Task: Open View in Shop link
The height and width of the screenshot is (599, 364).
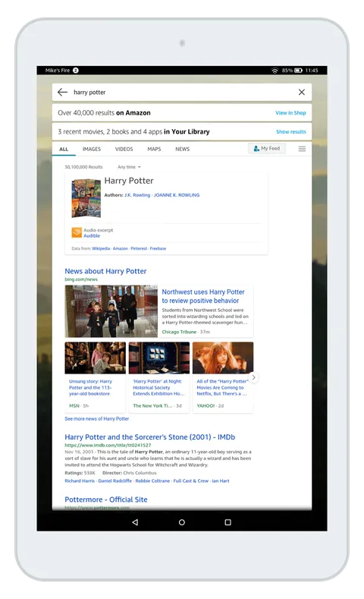Action: tap(290, 112)
